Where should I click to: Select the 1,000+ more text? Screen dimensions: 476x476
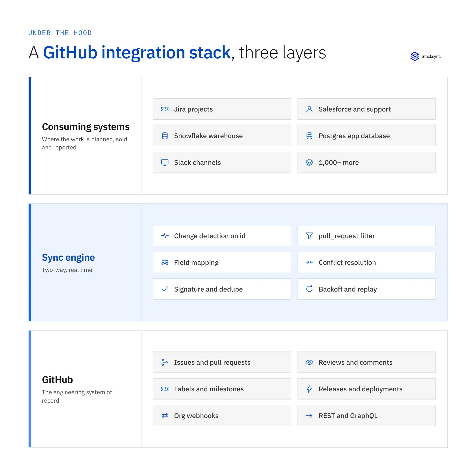pyautogui.click(x=339, y=162)
